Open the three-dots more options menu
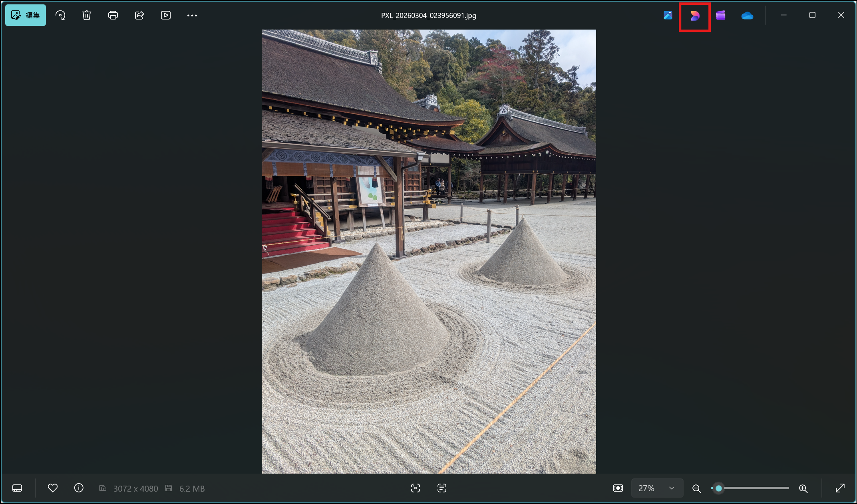Screen dimensions: 857x504 [192, 15]
